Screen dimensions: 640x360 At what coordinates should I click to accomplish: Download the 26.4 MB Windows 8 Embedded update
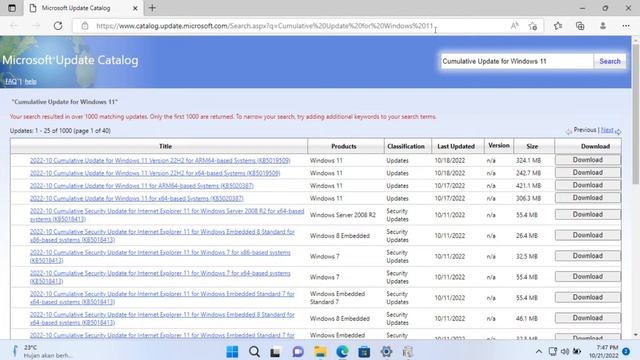click(x=588, y=236)
